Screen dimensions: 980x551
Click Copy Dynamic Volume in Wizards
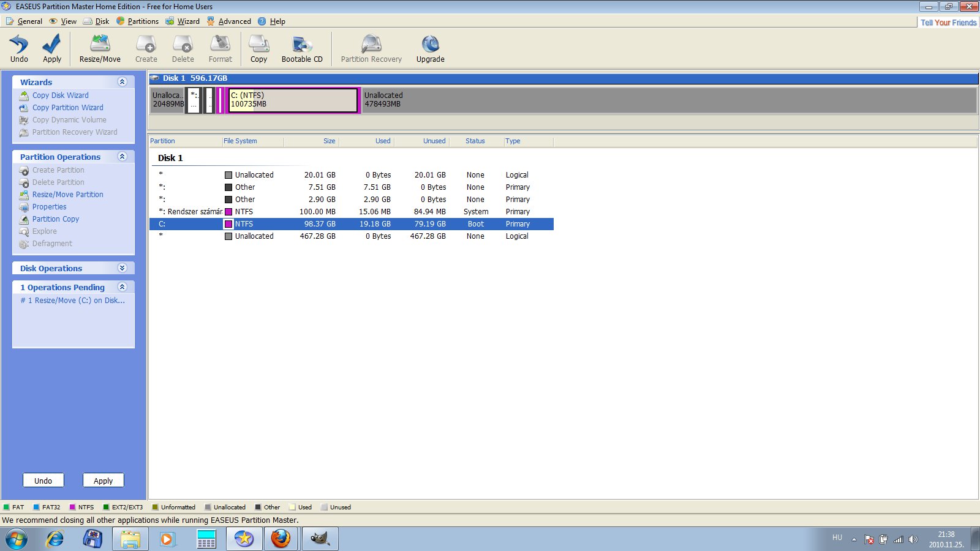point(69,120)
